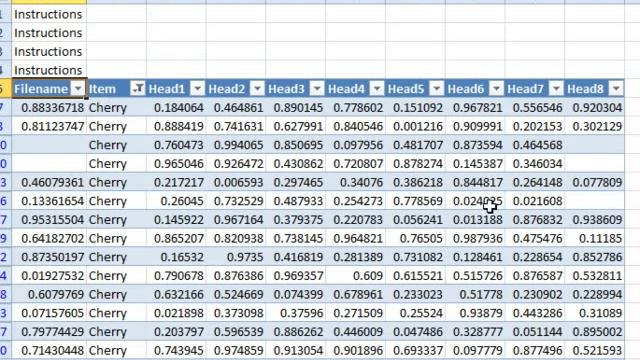The height and width of the screenshot is (360, 640).
Task: Select cell with value 0.71430448
Action: 49,350
